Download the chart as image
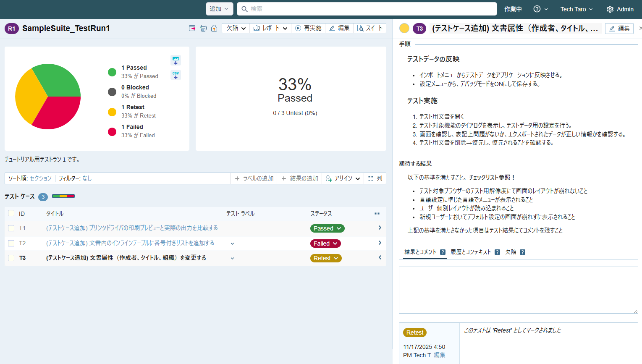This screenshot has height=364, width=642. point(176,60)
